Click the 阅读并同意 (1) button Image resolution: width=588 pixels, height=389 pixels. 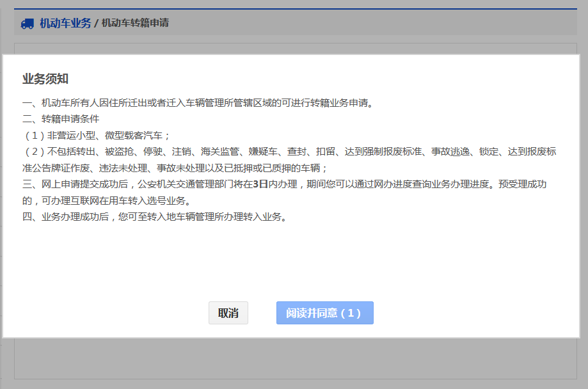pos(324,313)
